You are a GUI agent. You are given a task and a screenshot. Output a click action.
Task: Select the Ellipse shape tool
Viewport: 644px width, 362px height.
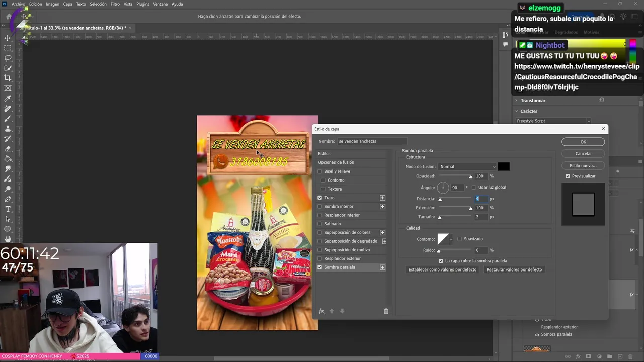pyautogui.click(x=8, y=229)
